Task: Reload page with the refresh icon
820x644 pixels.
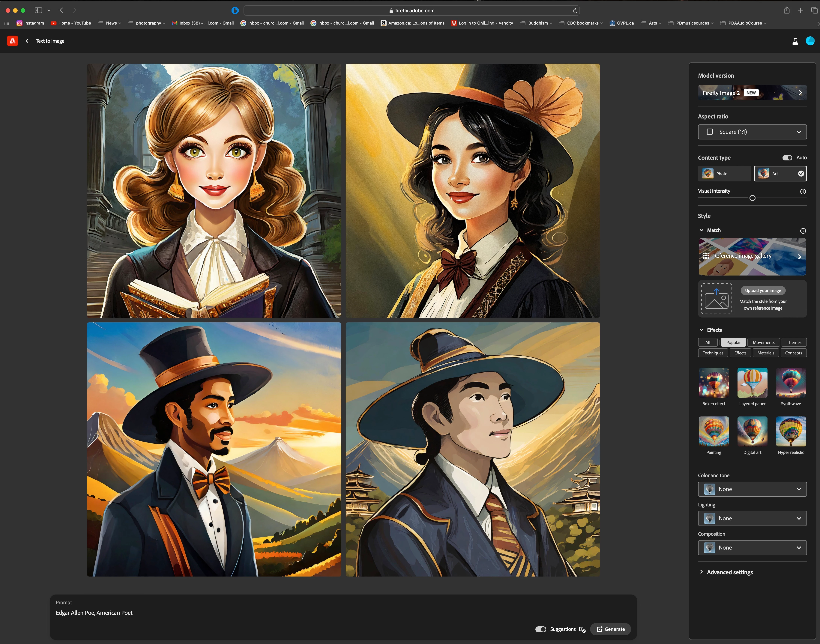Action: (575, 10)
